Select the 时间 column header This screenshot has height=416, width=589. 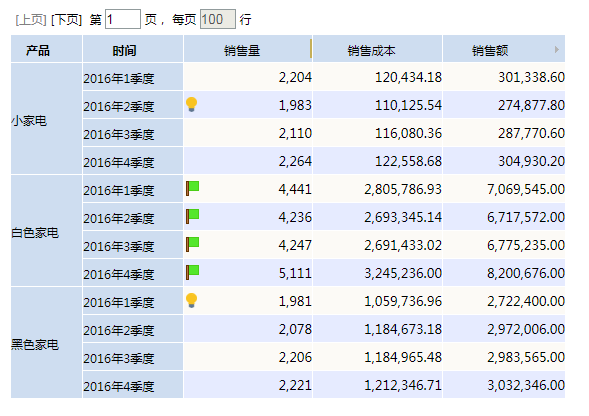(x=133, y=49)
